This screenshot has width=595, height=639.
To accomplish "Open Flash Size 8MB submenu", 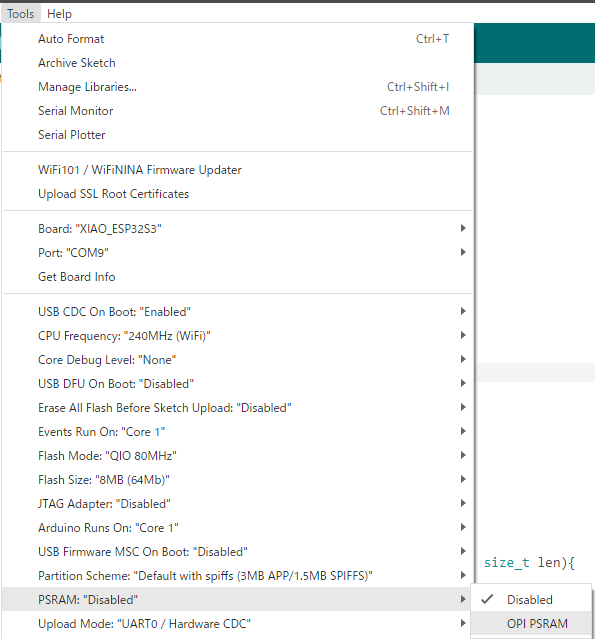I will [238, 480].
